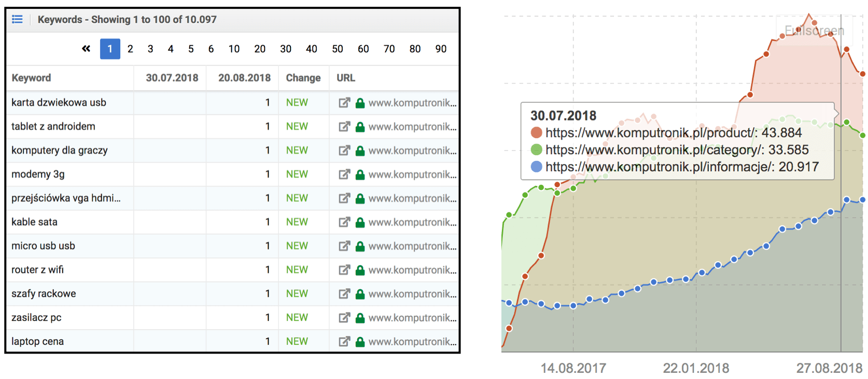Open external link icon for tablet z androidem
The width and height of the screenshot is (868, 379).
(344, 127)
